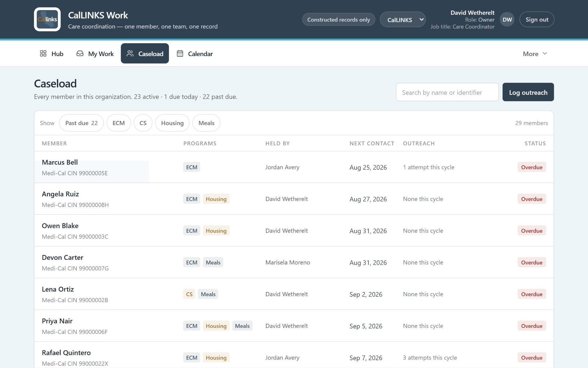Open Rafael Quintero's member record

coord(66,352)
